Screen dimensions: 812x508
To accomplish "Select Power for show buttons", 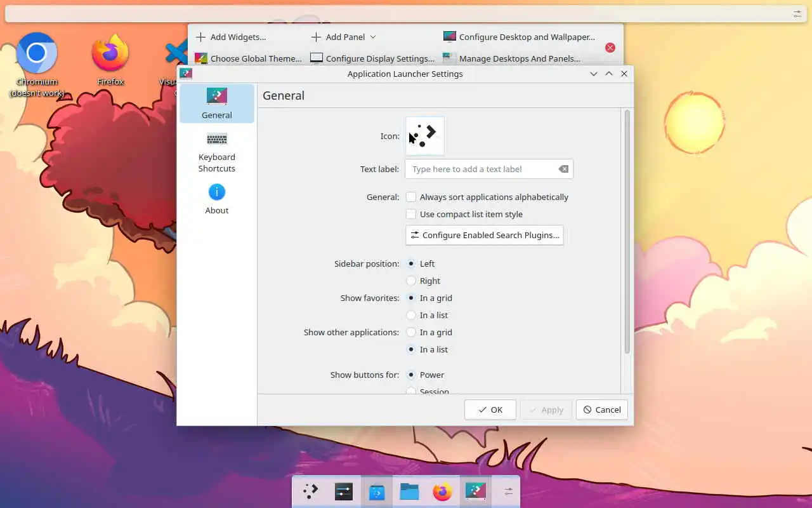I will (x=425, y=375).
